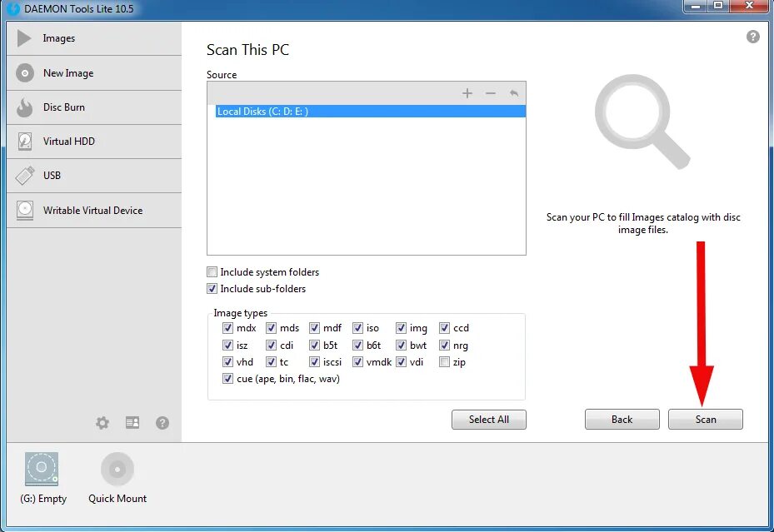Screen dimensions: 774x532
Task: Toggle the mds image type checkbox
Action: click(x=271, y=328)
